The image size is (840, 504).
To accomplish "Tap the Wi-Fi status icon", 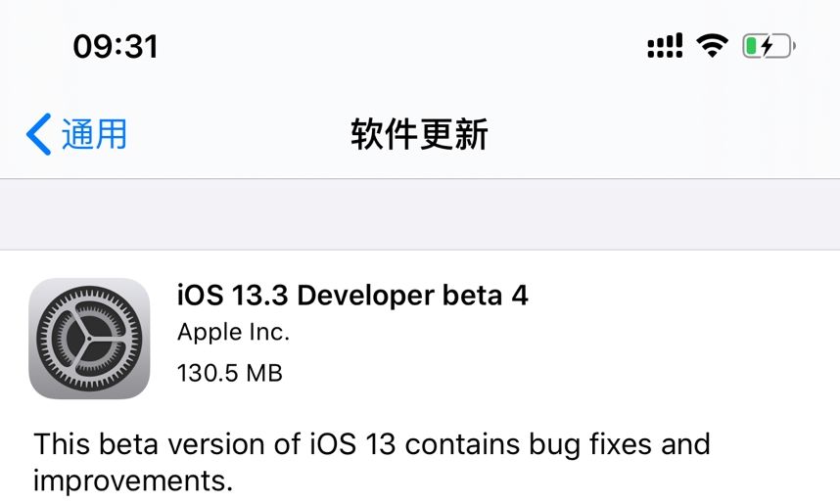I will click(712, 46).
